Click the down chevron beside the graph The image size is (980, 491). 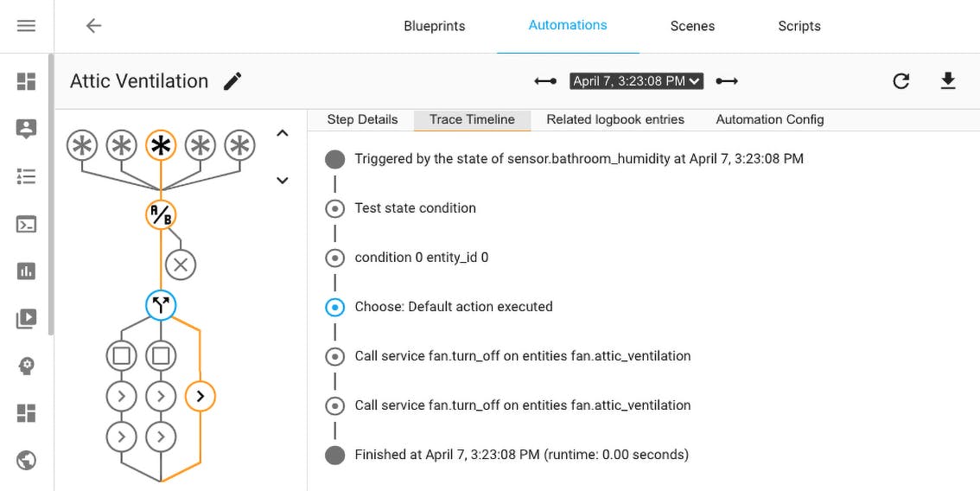point(282,181)
